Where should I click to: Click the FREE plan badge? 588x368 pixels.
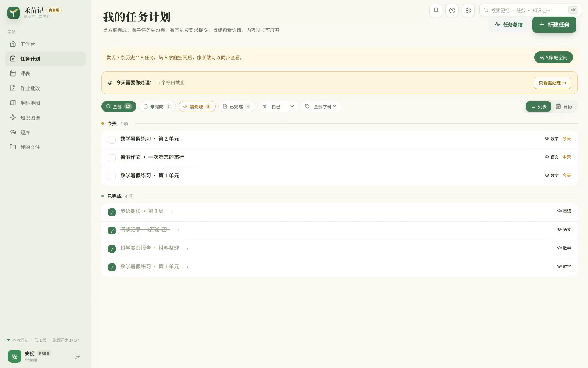[44, 353]
